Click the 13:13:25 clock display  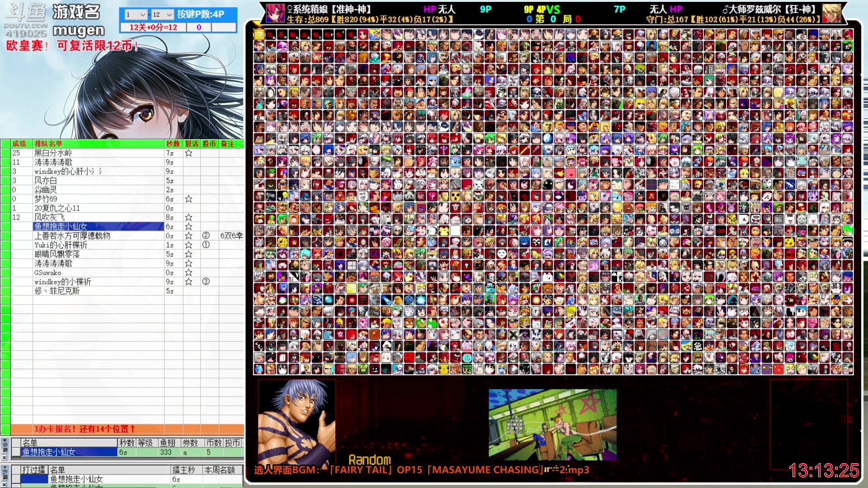coord(824,471)
